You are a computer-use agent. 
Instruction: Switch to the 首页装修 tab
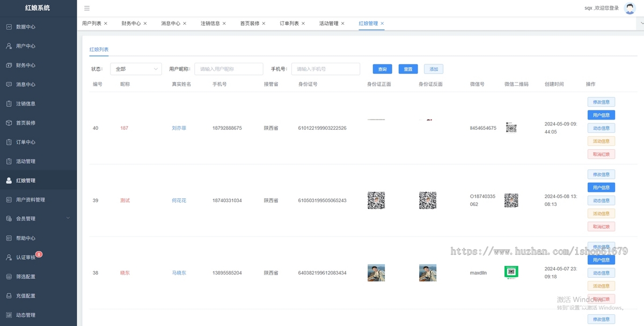point(250,24)
